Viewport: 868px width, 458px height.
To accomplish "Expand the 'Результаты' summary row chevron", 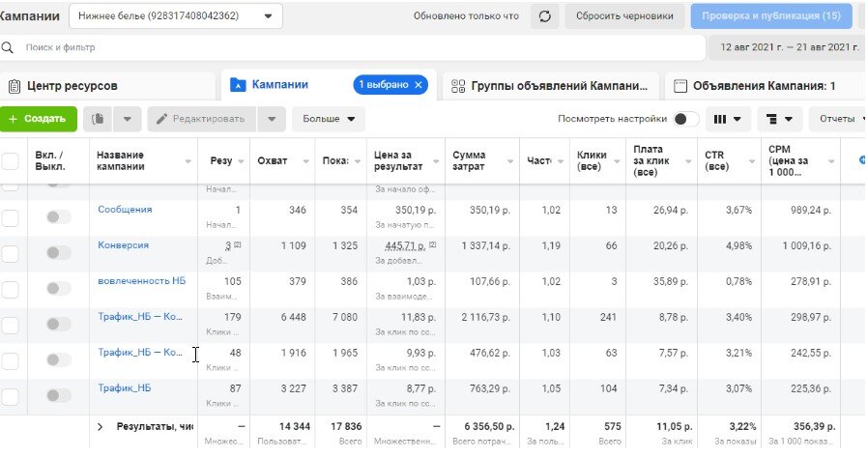I will tap(99, 426).
